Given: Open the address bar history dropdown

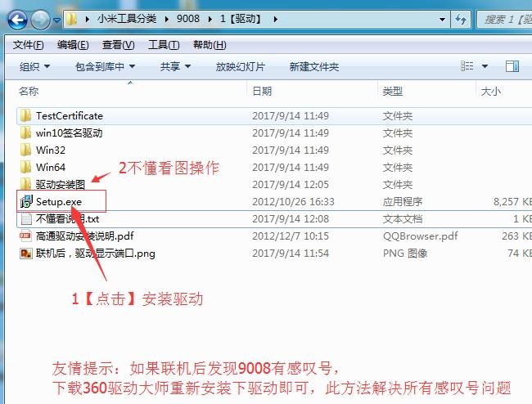Looking at the screenshot, I should (x=442, y=20).
